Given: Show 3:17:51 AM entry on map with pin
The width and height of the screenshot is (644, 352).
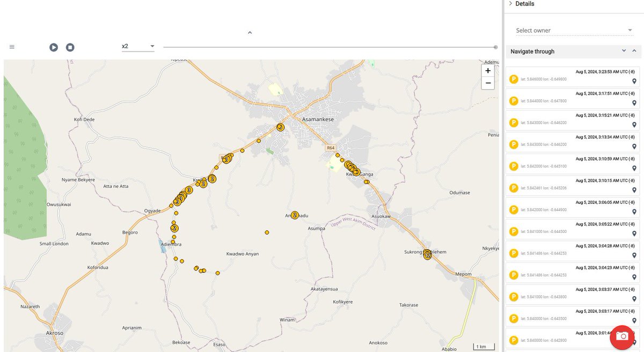Looking at the screenshot, I should (634, 103).
